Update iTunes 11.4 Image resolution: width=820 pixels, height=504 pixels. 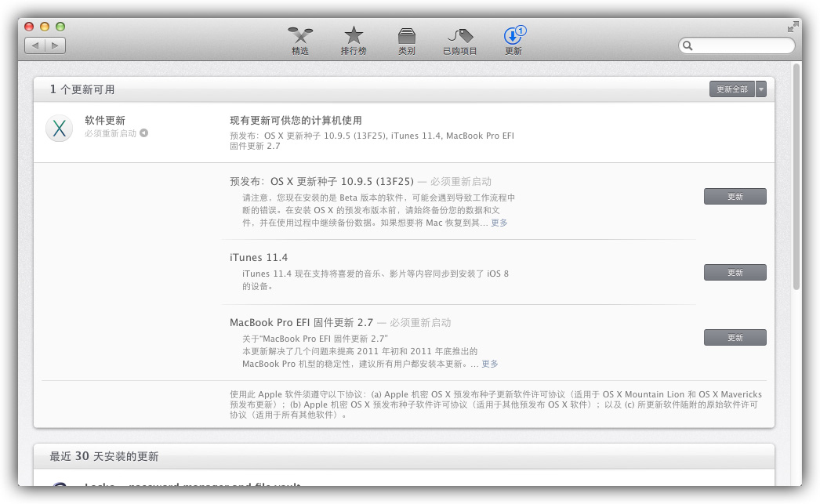[x=735, y=273]
